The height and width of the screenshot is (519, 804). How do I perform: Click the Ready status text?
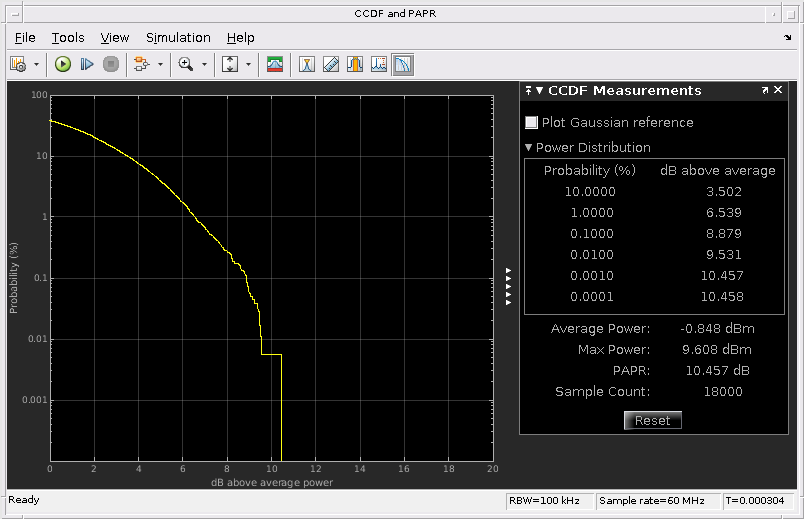point(24,500)
